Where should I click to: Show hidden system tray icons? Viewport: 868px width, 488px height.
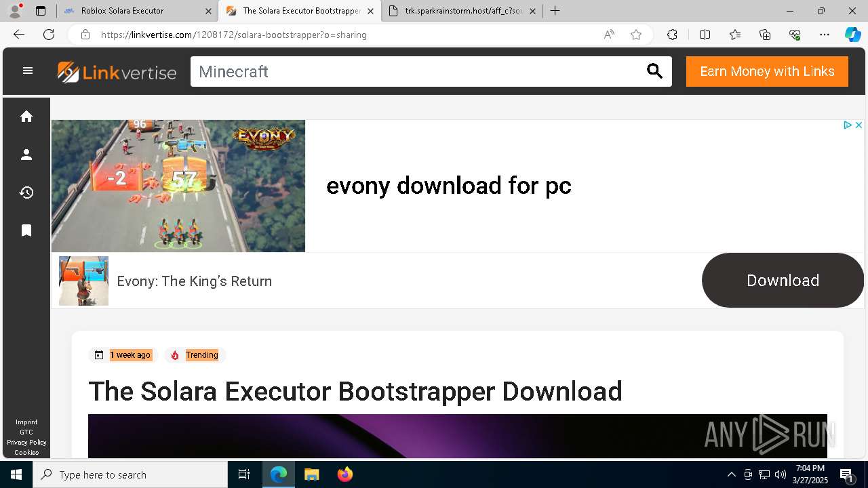coord(731,474)
